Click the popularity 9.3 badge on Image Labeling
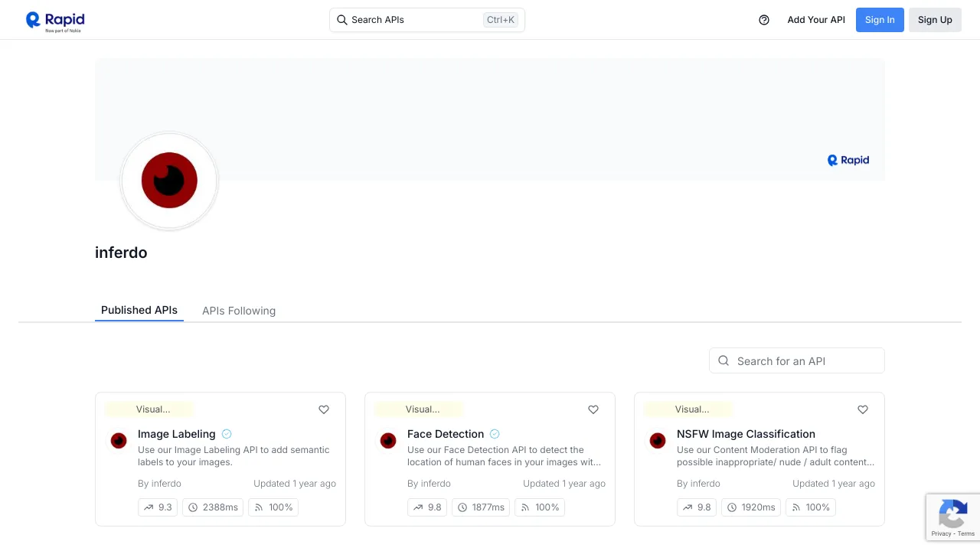This screenshot has width=980, height=551. [x=158, y=507]
